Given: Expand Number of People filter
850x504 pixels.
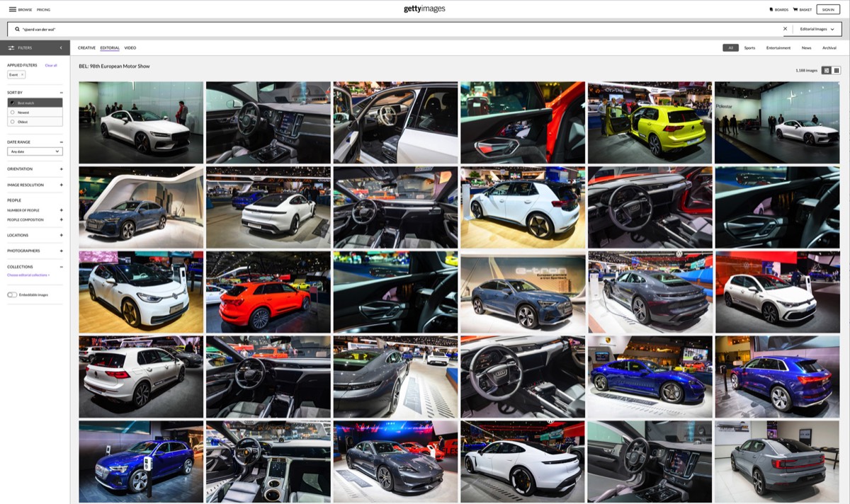Looking at the screenshot, I should point(61,210).
